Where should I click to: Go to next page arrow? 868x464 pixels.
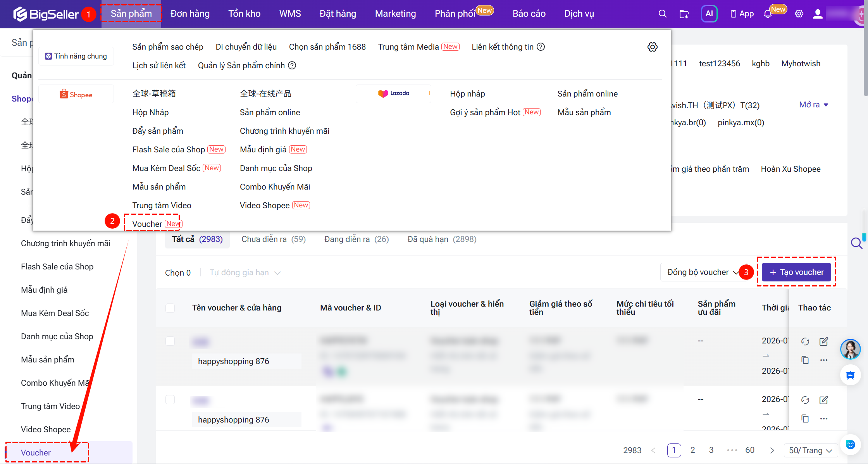pos(772,450)
